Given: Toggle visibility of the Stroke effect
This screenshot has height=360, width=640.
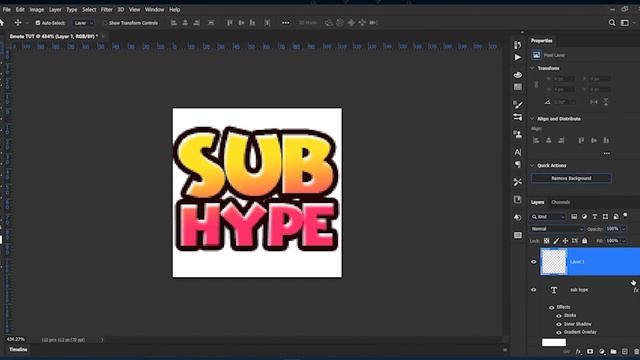Looking at the screenshot, I should [x=559, y=316].
